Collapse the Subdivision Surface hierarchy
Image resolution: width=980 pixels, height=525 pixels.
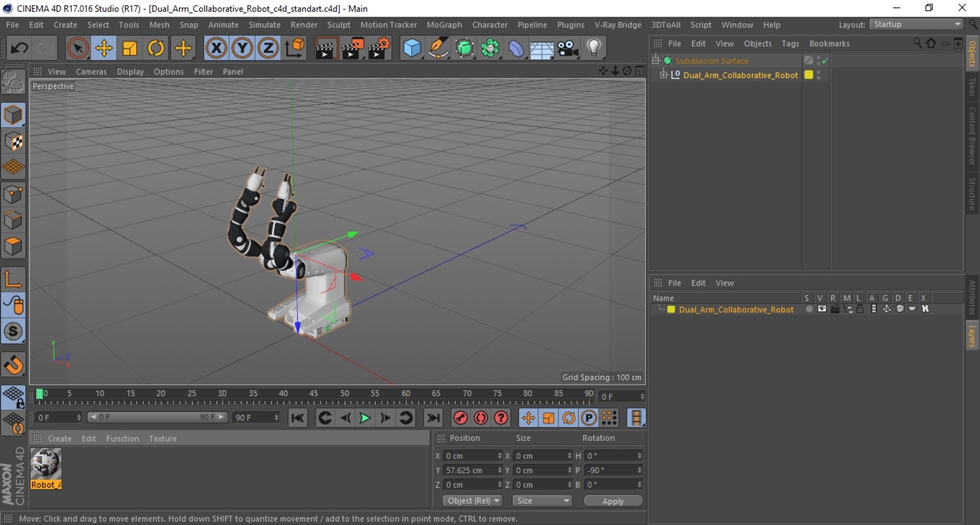(656, 60)
